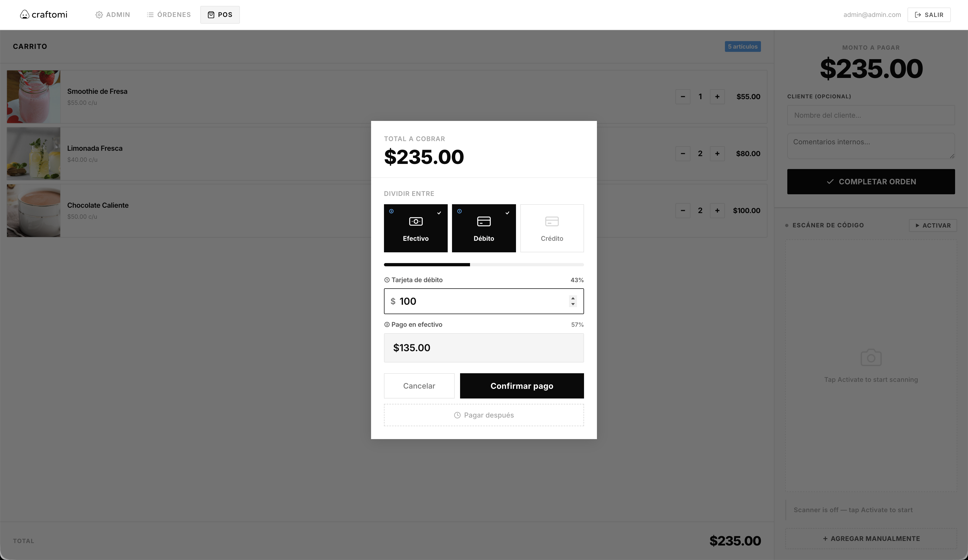Increase debit amount with up stepper arrow

pos(573,298)
